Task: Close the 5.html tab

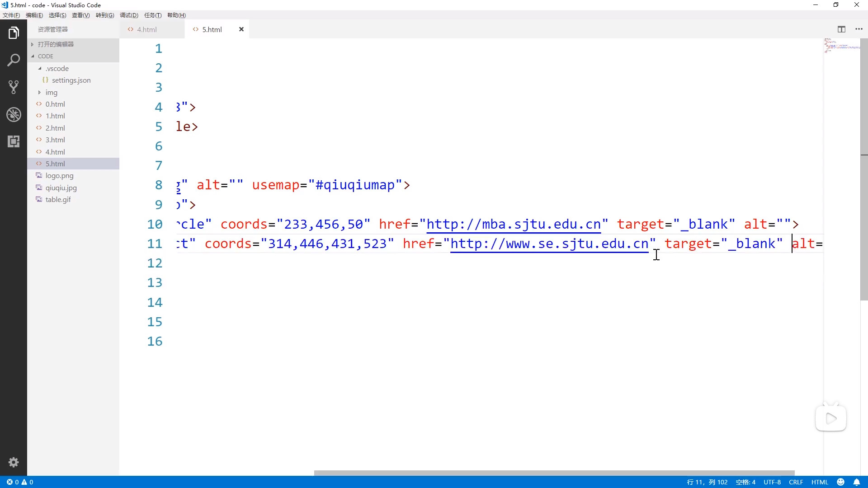Action: (x=241, y=29)
